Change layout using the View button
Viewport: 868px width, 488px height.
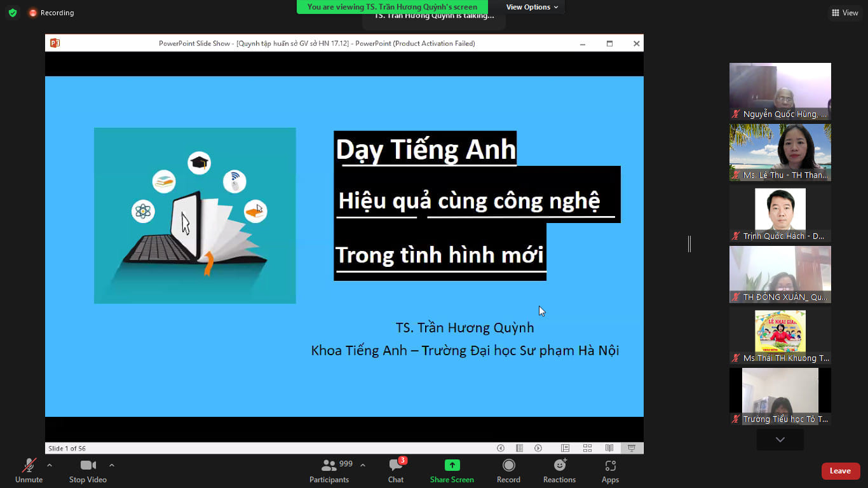click(x=844, y=13)
